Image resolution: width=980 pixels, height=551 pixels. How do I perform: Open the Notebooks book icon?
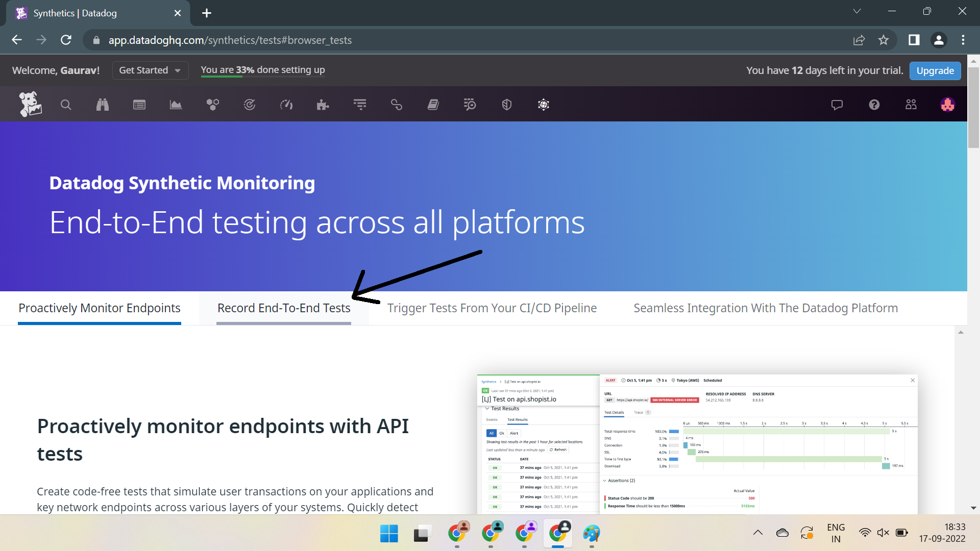tap(433, 105)
